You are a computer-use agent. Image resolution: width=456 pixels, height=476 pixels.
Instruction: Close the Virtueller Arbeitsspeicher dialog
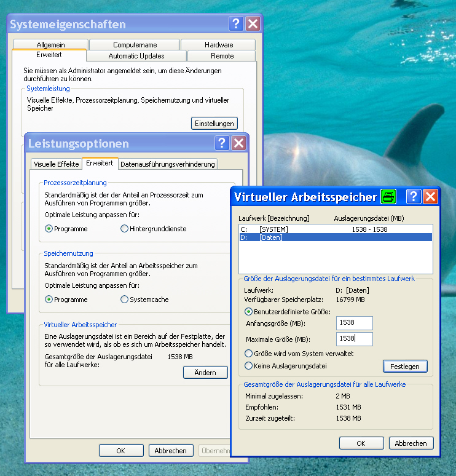pyautogui.click(x=430, y=197)
